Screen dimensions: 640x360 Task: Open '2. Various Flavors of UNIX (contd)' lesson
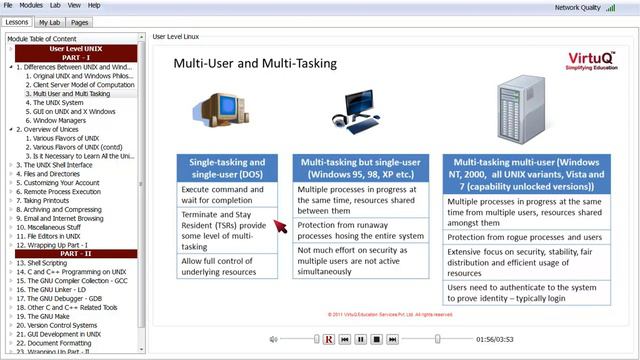click(74, 147)
